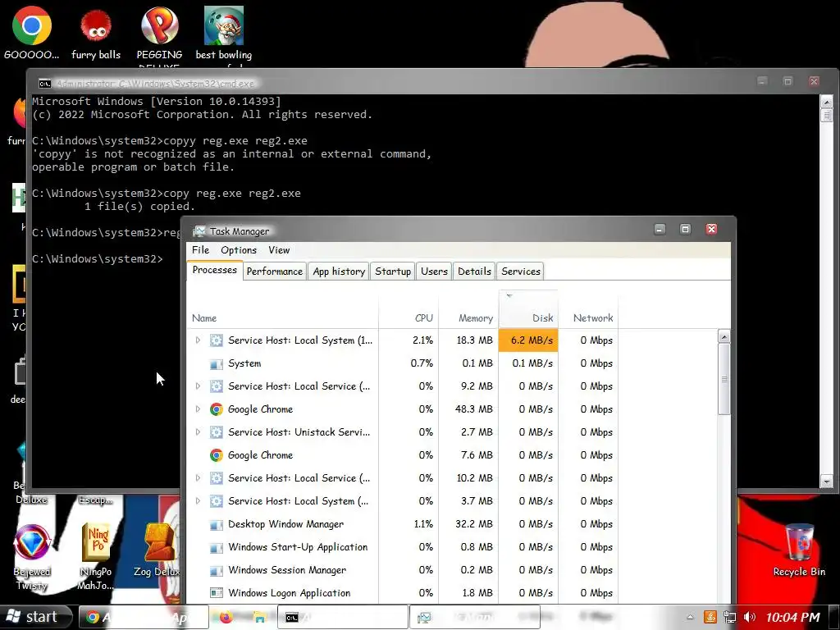Click Task Manager scrollbar up arrow
The width and height of the screenshot is (840, 630).
(x=724, y=337)
